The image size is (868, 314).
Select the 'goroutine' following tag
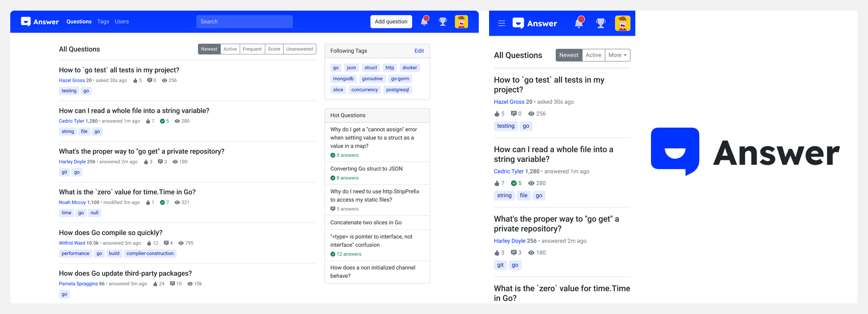372,79
